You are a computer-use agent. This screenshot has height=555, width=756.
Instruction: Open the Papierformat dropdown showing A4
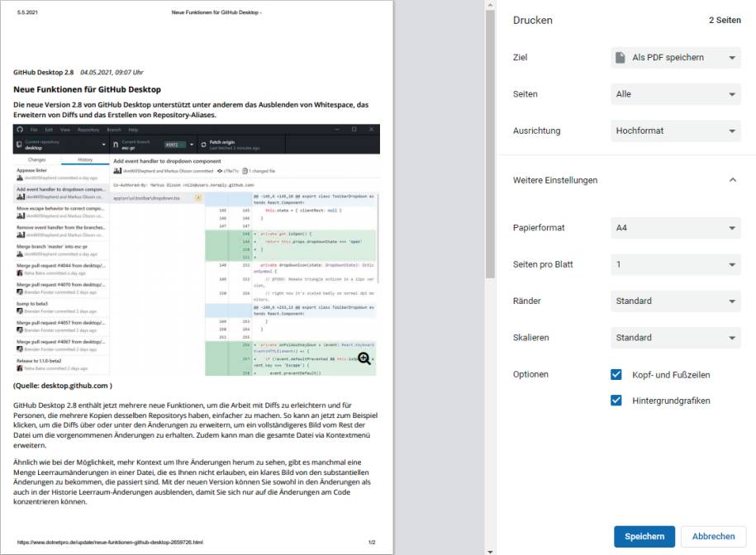tap(676, 228)
